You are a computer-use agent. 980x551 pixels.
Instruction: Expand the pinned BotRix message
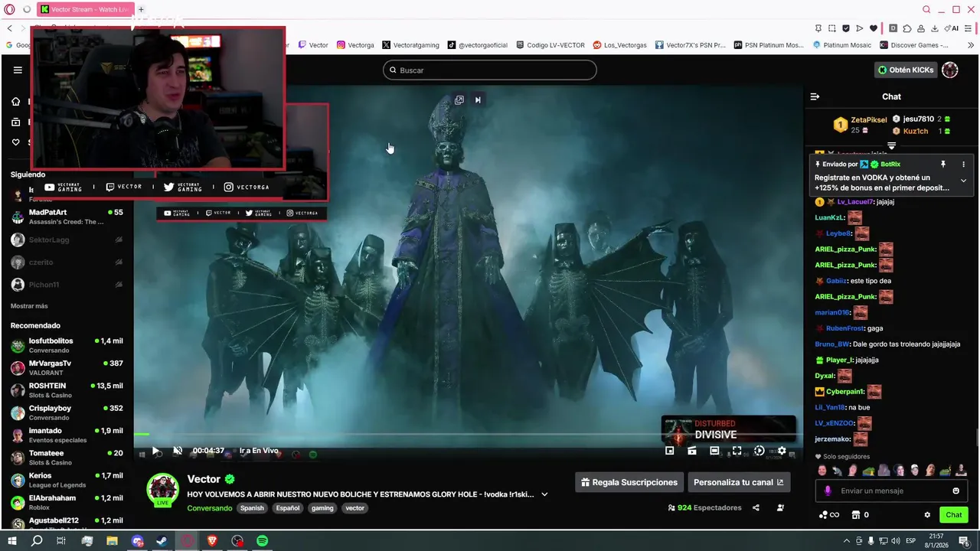[x=963, y=181]
